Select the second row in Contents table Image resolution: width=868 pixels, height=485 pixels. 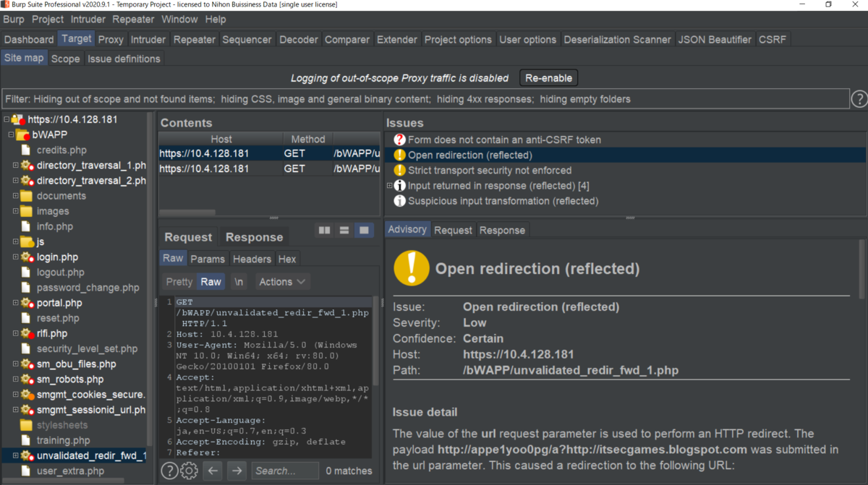tap(269, 168)
